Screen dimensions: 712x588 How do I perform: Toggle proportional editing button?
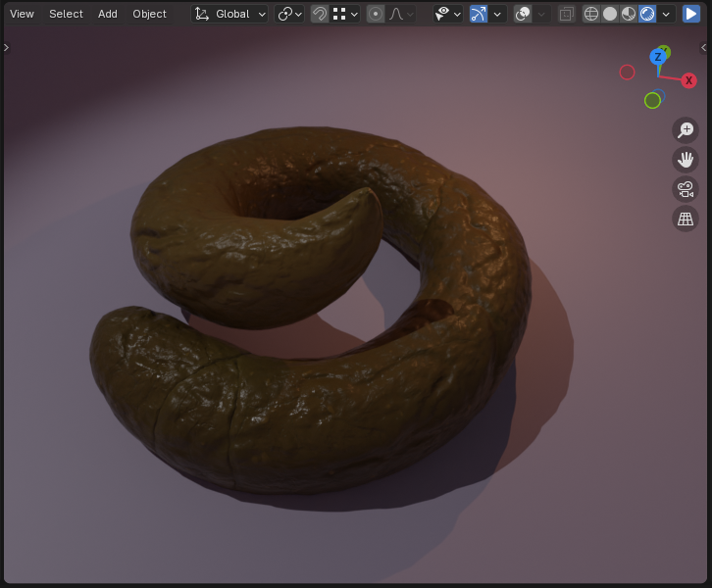[x=376, y=14]
